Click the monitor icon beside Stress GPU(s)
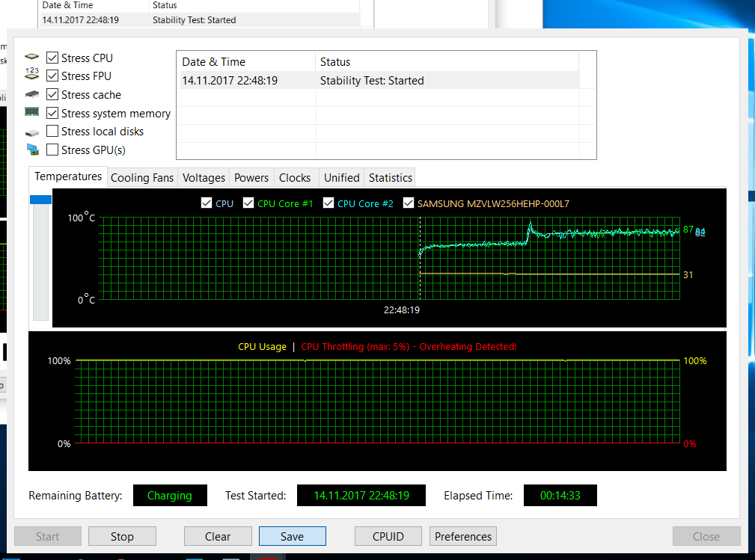Image resolution: width=755 pixels, height=560 pixels. point(33,150)
